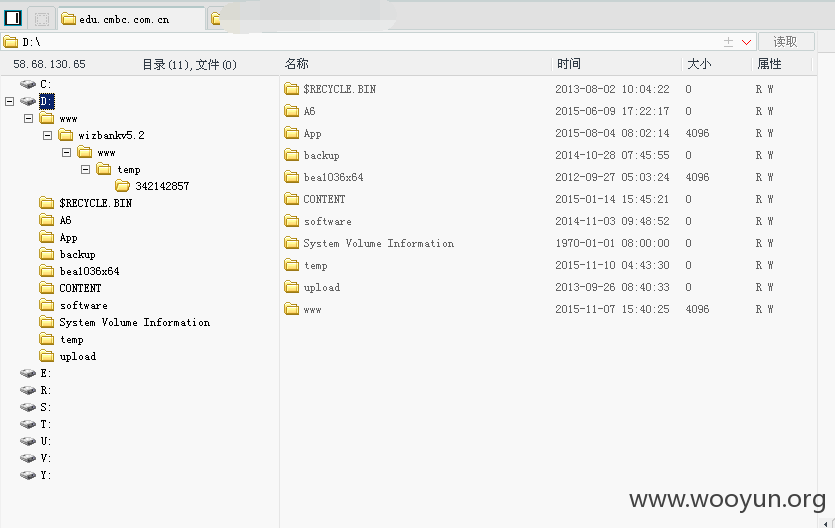
Task: Select software entry in file list
Action: pos(328,221)
